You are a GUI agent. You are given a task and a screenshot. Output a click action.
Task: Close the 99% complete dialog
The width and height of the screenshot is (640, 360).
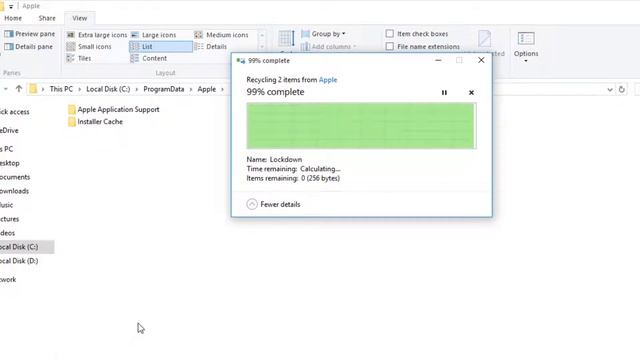(x=481, y=60)
